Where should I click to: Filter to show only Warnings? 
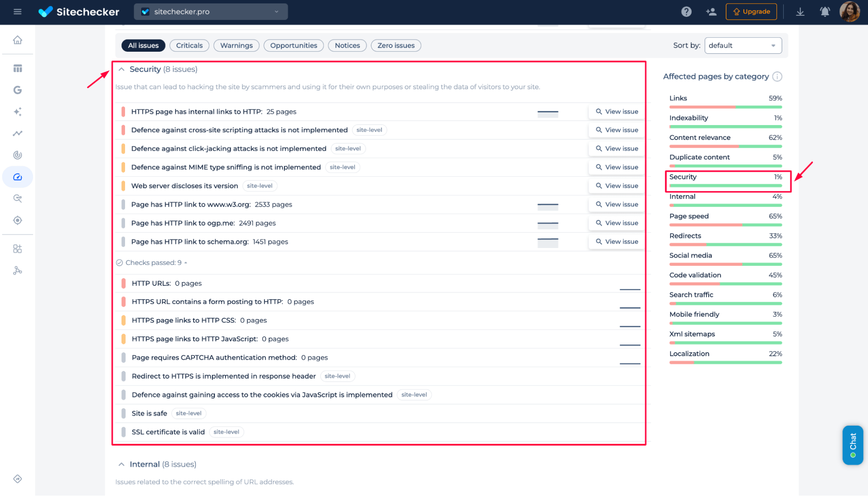(x=236, y=45)
